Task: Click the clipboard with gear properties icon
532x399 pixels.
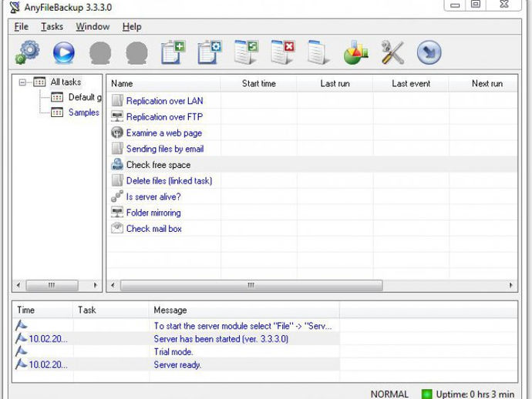Action: tap(210, 52)
